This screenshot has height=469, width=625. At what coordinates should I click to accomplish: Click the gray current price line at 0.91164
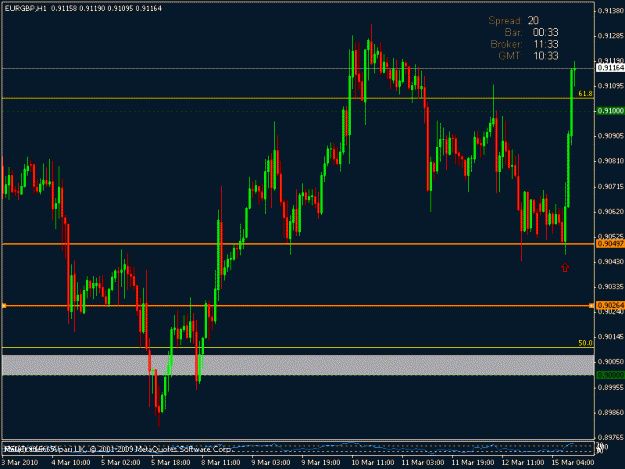pos(298,69)
